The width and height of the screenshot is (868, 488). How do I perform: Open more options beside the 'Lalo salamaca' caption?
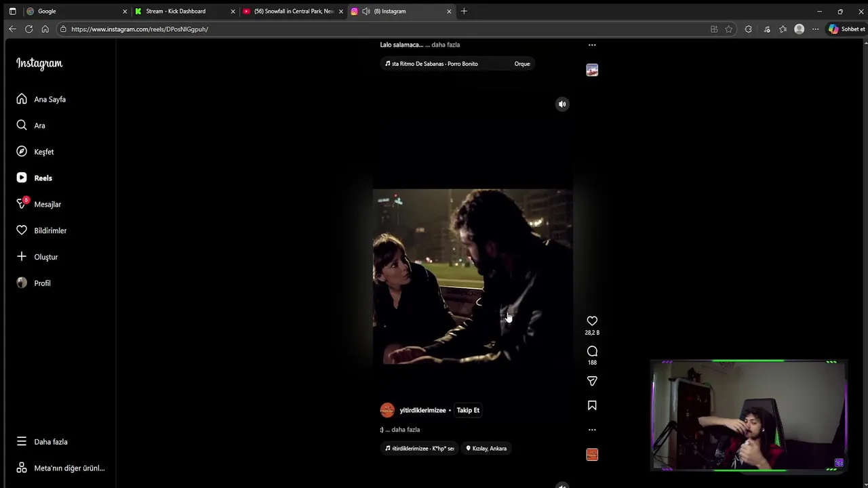(x=592, y=45)
